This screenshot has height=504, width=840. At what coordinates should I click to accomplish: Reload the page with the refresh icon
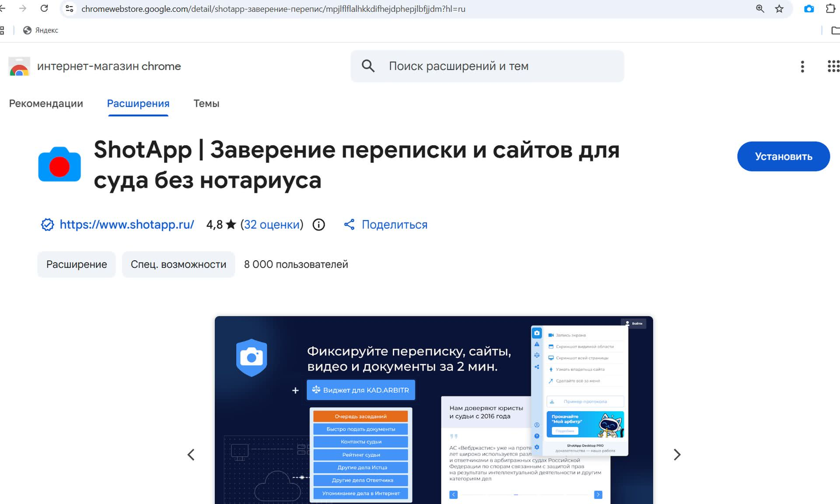[x=44, y=8]
